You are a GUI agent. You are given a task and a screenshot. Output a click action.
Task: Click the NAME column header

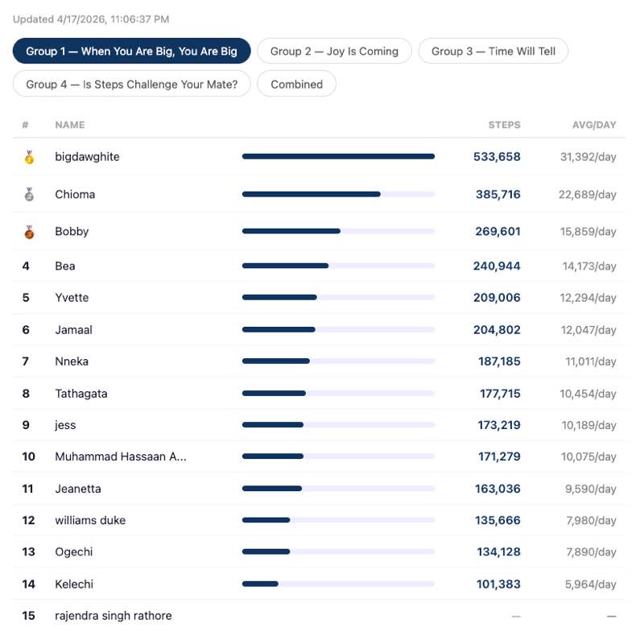pyautogui.click(x=69, y=125)
